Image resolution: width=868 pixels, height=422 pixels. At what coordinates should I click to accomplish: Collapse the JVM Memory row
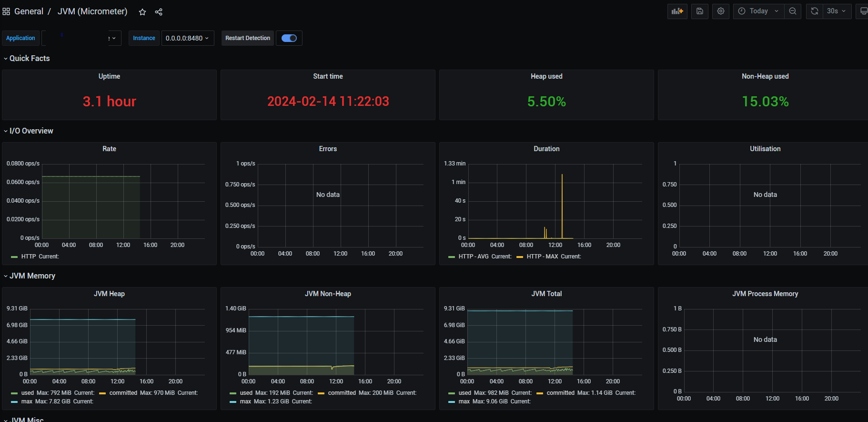click(30, 276)
